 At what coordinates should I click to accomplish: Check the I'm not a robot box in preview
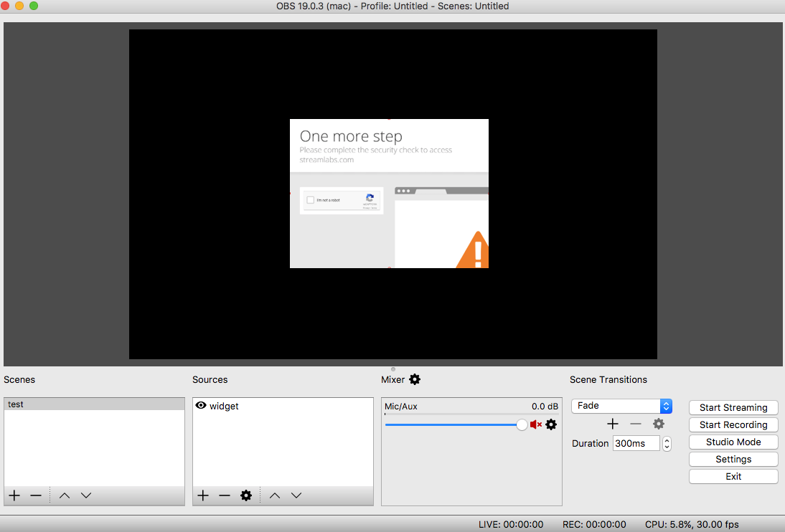coord(311,200)
